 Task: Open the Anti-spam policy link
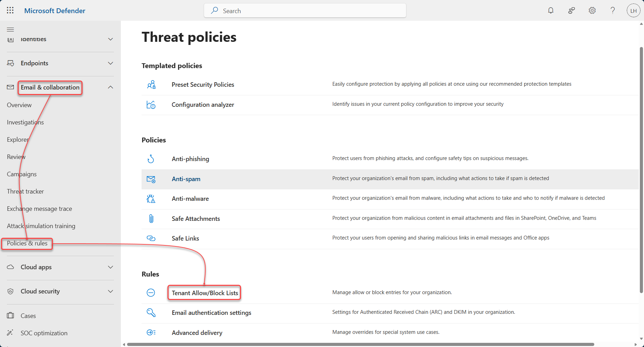tap(186, 179)
